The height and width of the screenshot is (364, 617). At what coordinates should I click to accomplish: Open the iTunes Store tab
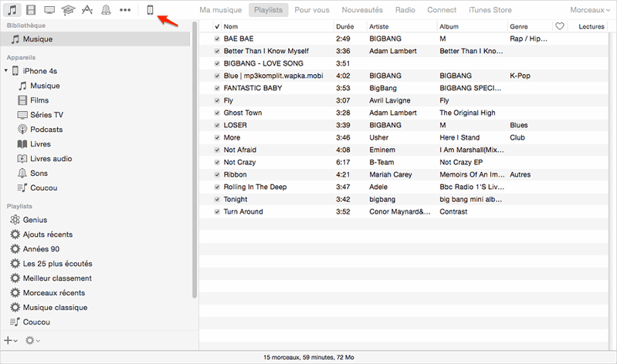click(490, 10)
